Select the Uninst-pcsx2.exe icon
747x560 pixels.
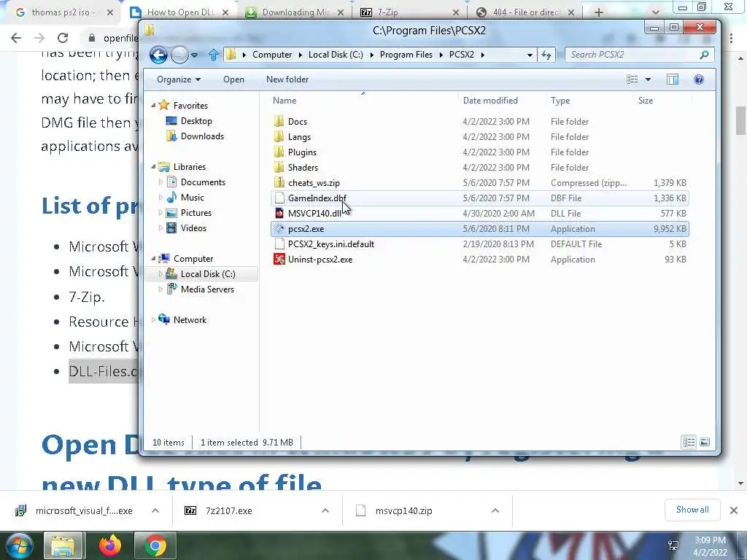click(x=279, y=259)
